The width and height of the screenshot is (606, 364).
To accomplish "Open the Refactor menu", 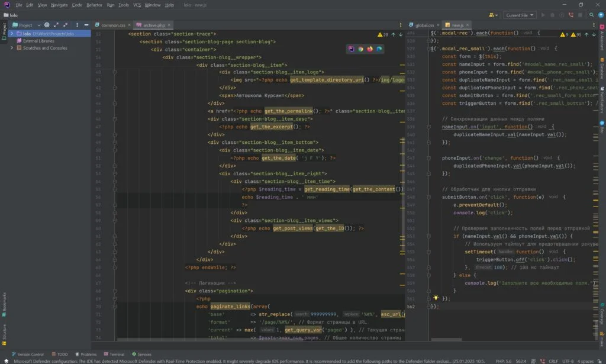I will 94,5.
